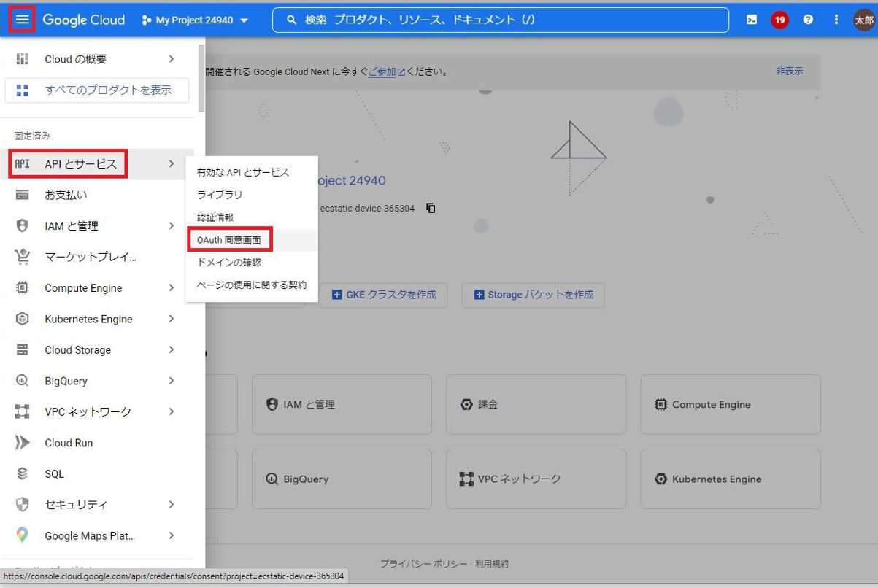Expand the IAM と管理 chevron
Image resolution: width=878 pixels, height=588 pixels.
point(172,226)
